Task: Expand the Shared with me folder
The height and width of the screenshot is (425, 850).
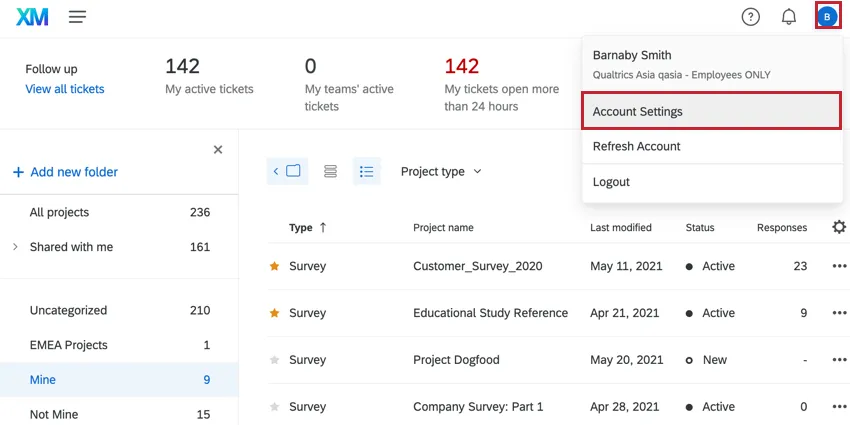Action: (x=15, y=246)
